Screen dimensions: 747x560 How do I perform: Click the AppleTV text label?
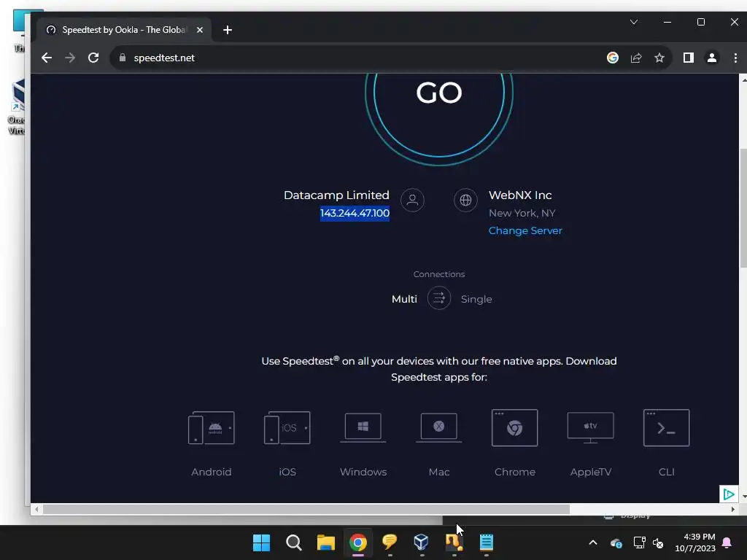pos(591,472)
